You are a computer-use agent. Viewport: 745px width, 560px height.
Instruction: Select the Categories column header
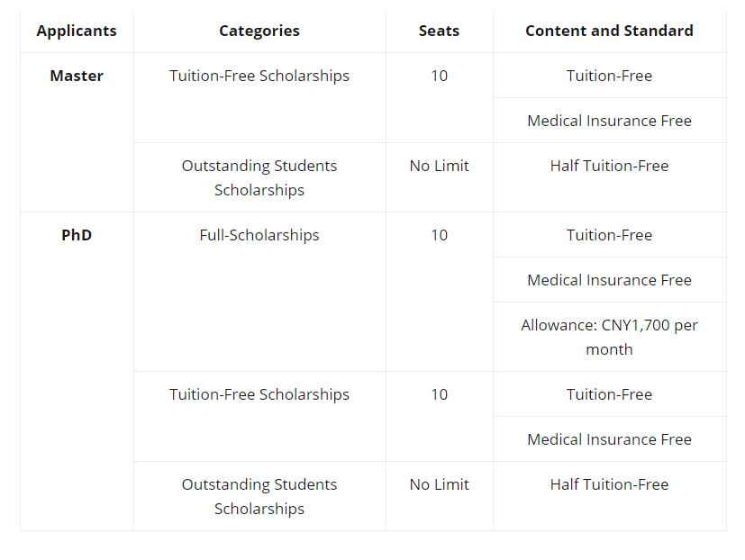coord(259,31)
